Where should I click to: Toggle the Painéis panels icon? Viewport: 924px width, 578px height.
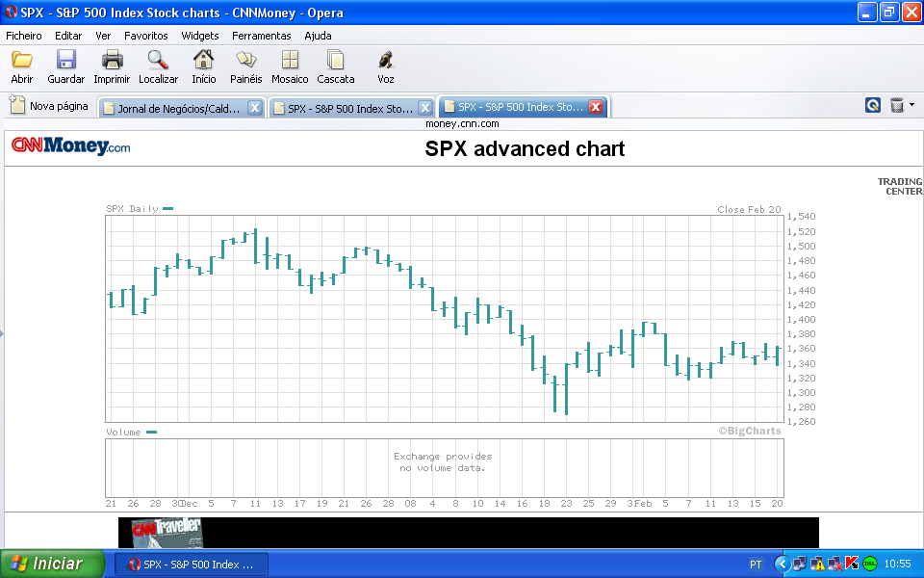click(245, 60)
